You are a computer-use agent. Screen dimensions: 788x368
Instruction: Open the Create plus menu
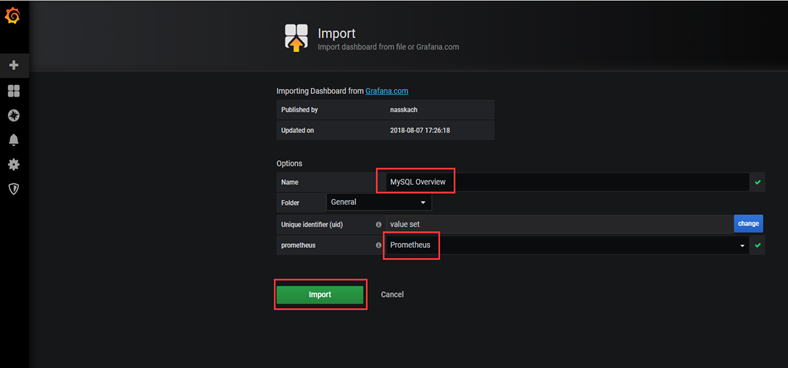(14, 65)
